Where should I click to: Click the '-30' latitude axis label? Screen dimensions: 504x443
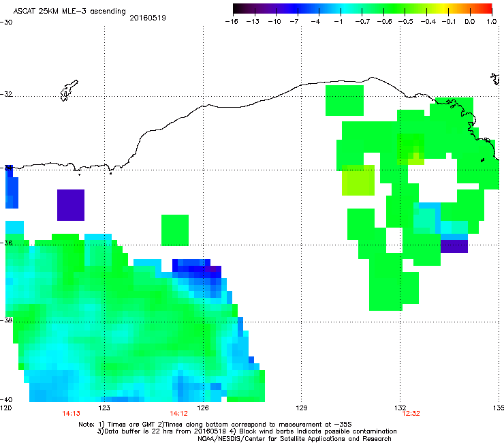pos(6,22)
